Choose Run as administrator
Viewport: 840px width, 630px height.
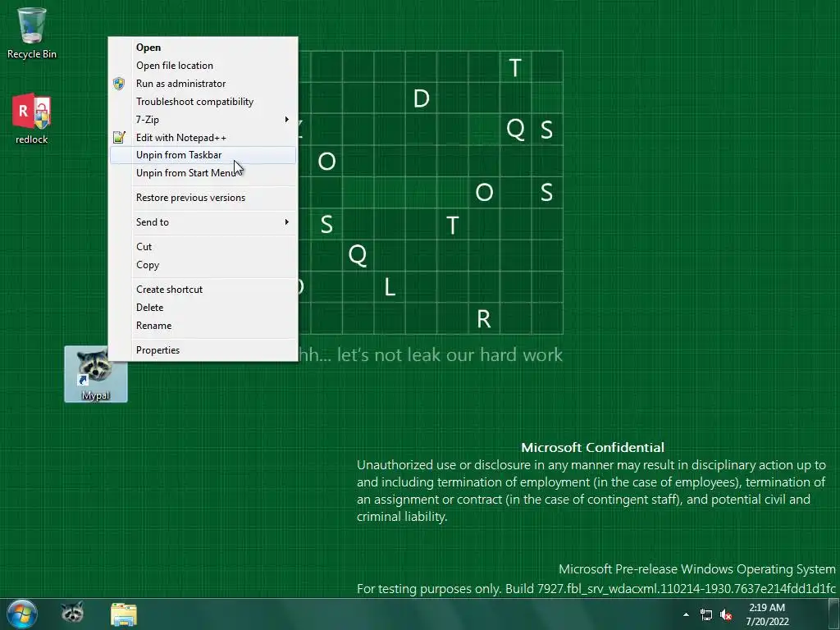coord(203,84)
